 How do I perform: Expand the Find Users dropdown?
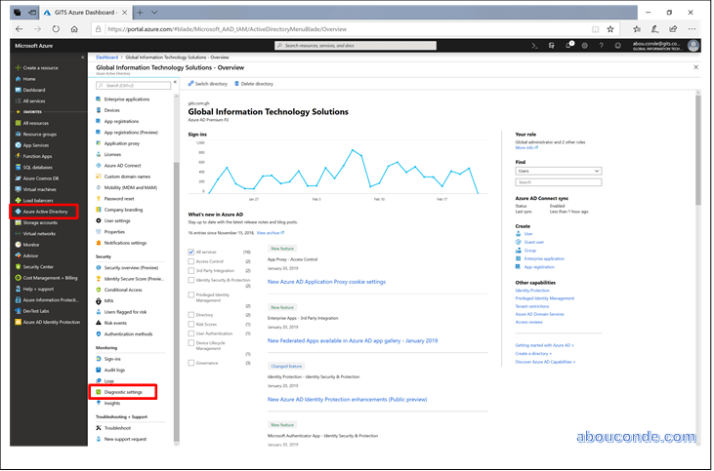click(x=558, y=171)
